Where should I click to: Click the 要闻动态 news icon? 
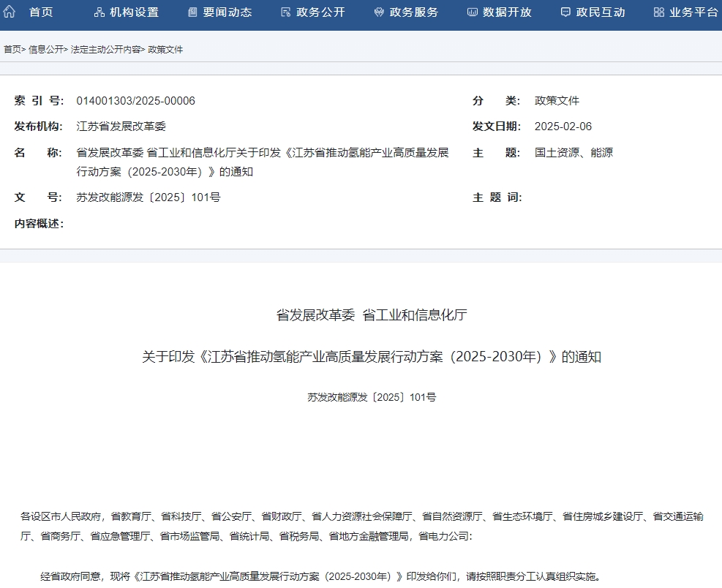(191, 11)
